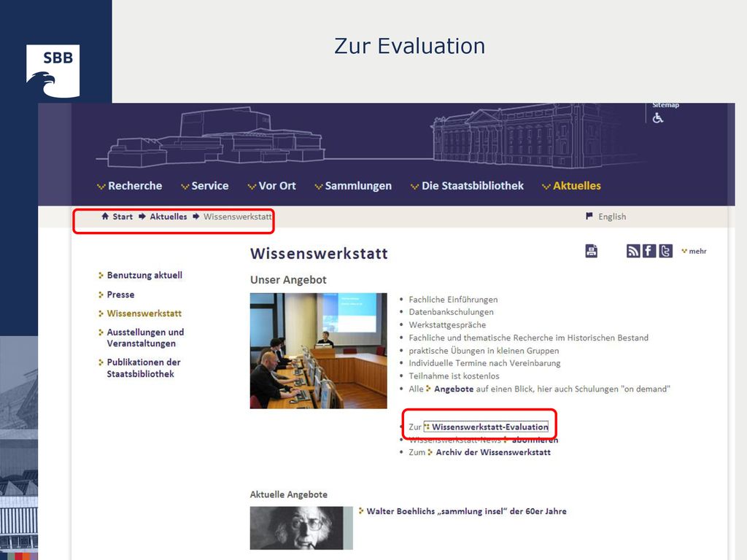Open the RSS feed icon
This screenshot has height=560, width=747.
[x=633, y=251]
